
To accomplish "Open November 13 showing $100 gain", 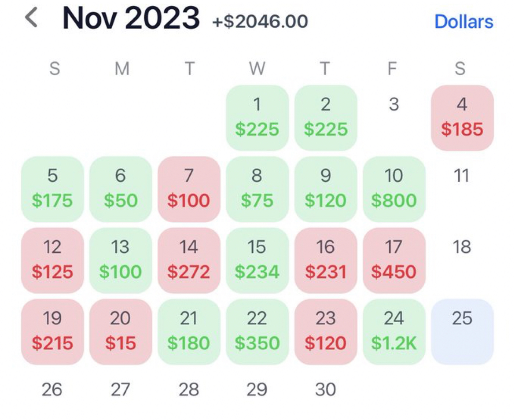I will click(x=121, y=260).
